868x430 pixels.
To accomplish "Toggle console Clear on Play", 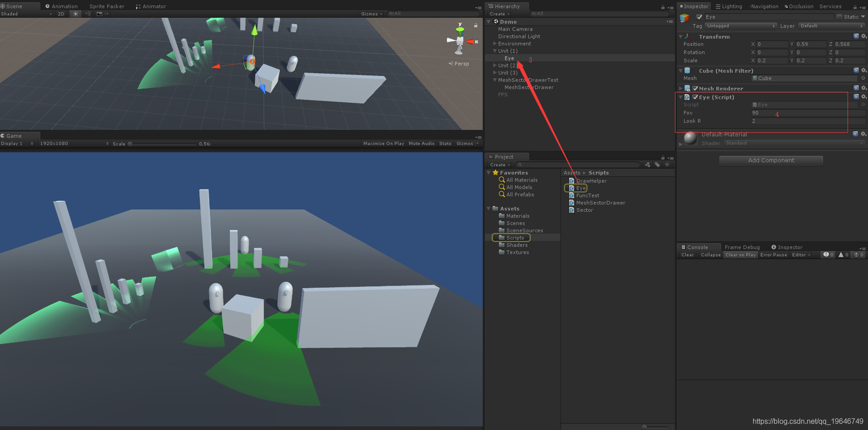I will point(740,255).
